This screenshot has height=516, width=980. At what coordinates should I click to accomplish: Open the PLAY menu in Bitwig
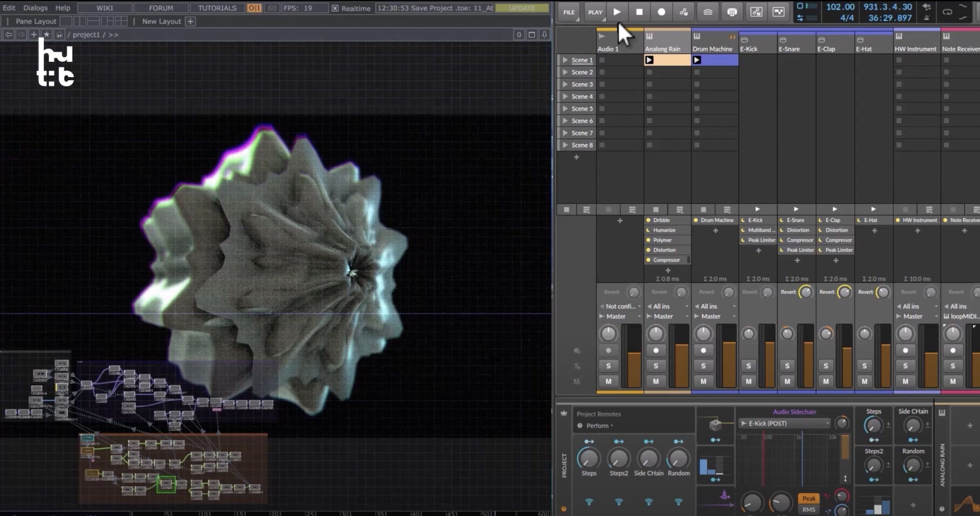pyautogui.click(x=595, y=12)
